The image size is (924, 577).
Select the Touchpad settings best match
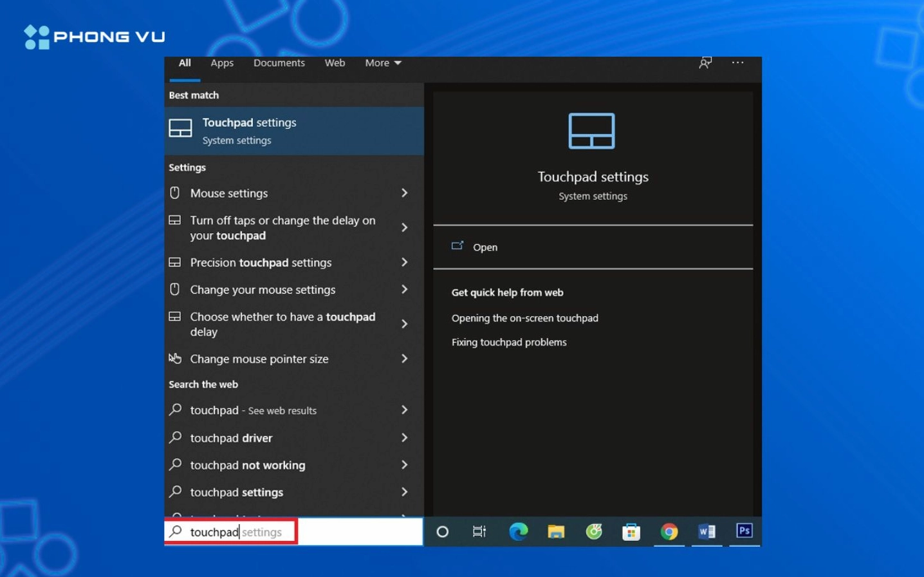(x=293, y=131)
